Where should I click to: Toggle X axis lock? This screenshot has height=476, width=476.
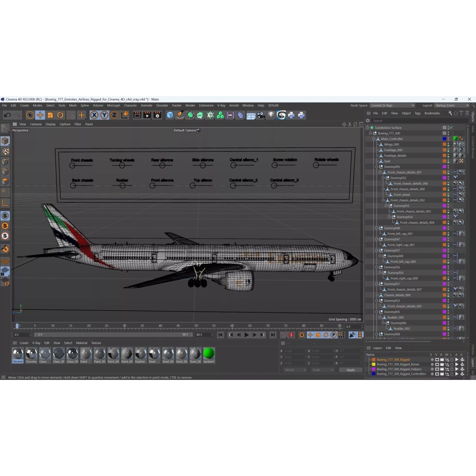tap(94, 115)
